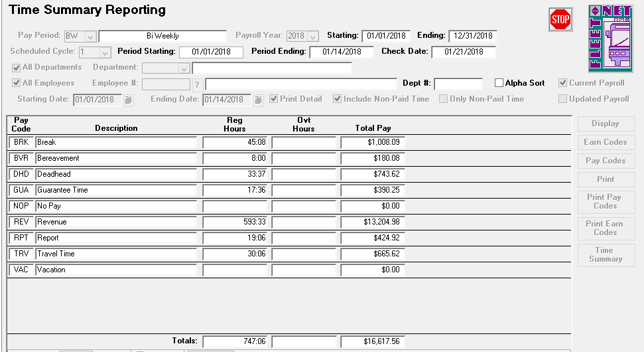The width and height of the screenshot is (644, 352).
Task: Expand the Pay Period dropdown
Action: [91, 37]
